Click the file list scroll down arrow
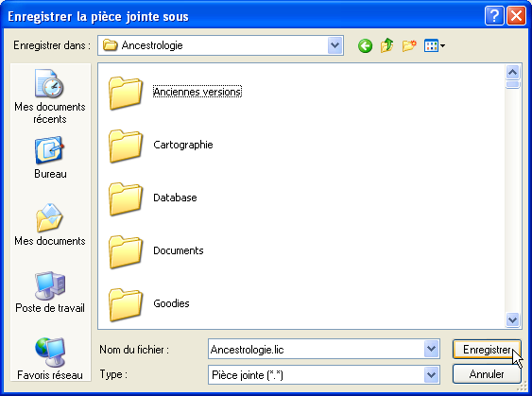The width and height of the screenshot is (532, 396). [512, 319]
